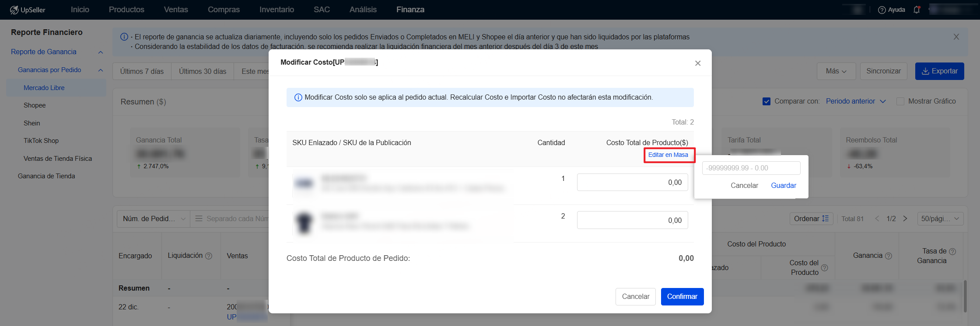Open the Núm. de Pedido filter dropdown

[154, 218]
